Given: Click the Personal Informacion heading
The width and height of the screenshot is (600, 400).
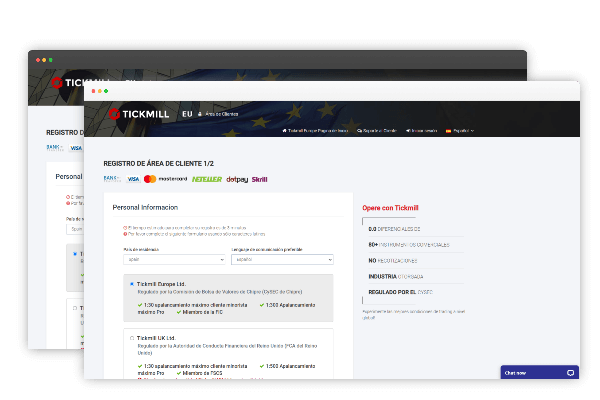Looking at the screenshot, I should [x=145, y=207].
